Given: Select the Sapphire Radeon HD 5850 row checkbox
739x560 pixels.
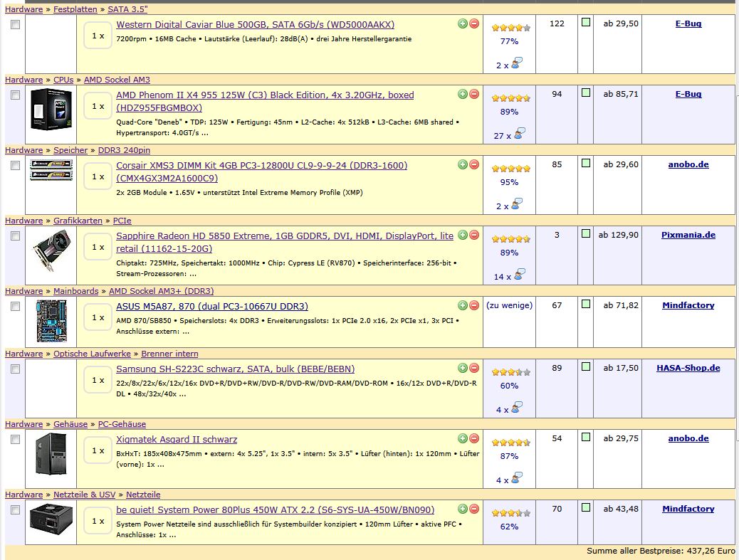Looking at the screenshot, I should coord(16,236).
